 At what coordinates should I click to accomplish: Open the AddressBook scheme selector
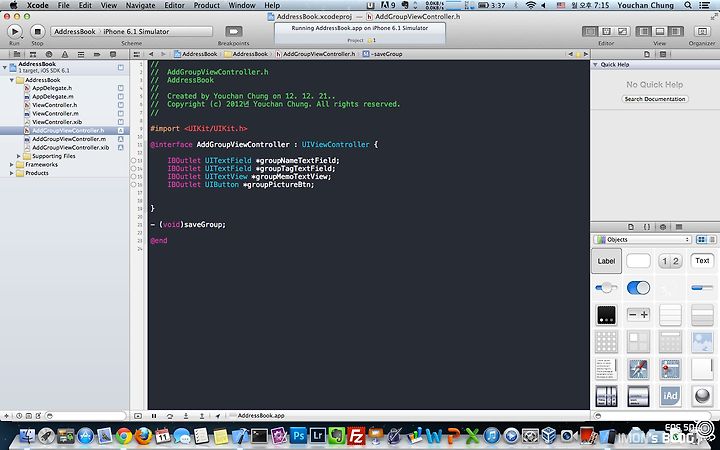coord(74,32)
